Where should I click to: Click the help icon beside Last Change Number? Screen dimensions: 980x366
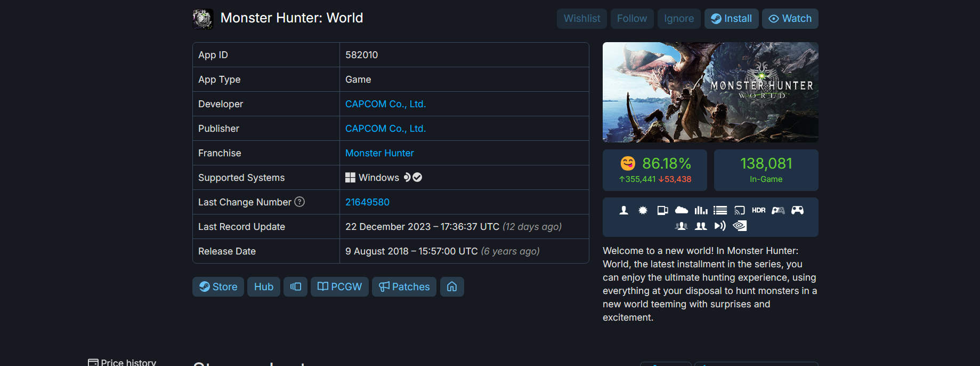[299, 202]
